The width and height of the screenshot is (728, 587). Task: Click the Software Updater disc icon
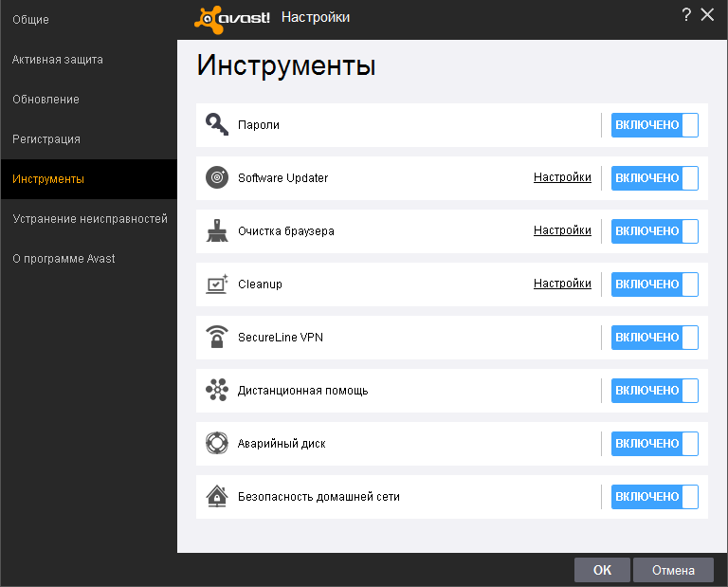(217, 178)
